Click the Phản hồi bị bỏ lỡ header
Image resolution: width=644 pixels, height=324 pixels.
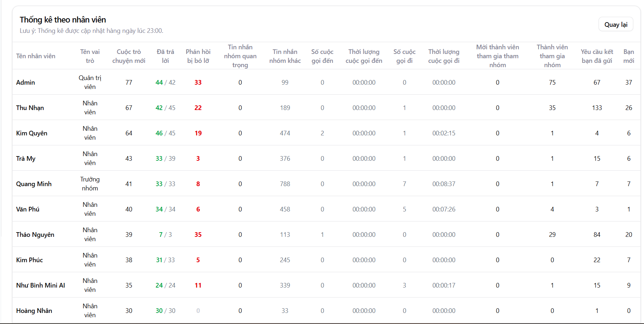click(198, 56)
